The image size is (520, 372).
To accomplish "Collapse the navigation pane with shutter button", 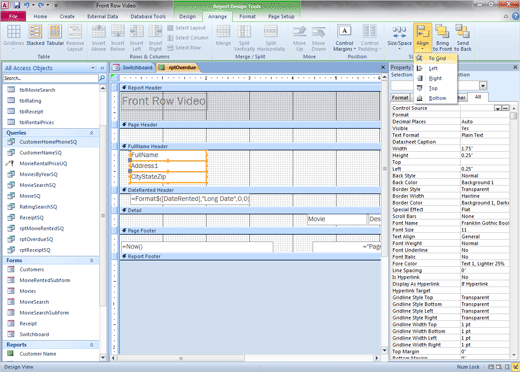I will click(x=102, y=68).
